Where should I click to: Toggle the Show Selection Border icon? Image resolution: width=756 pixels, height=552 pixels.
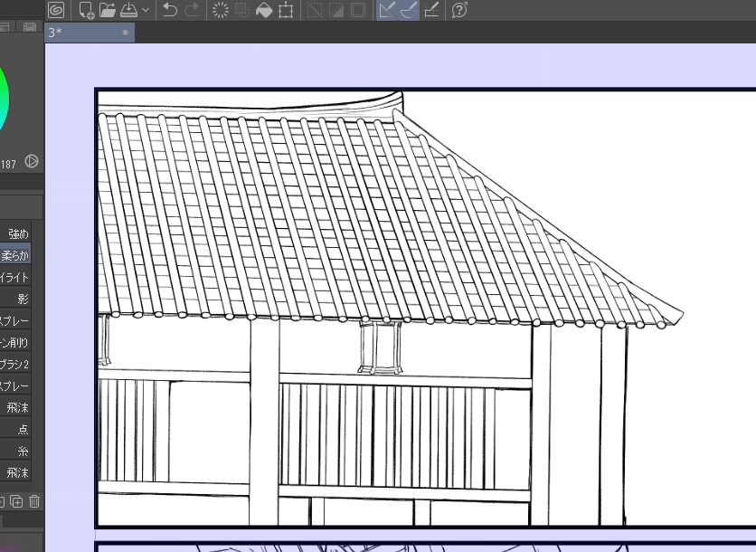pyautogui.click(x=358, y=10)
